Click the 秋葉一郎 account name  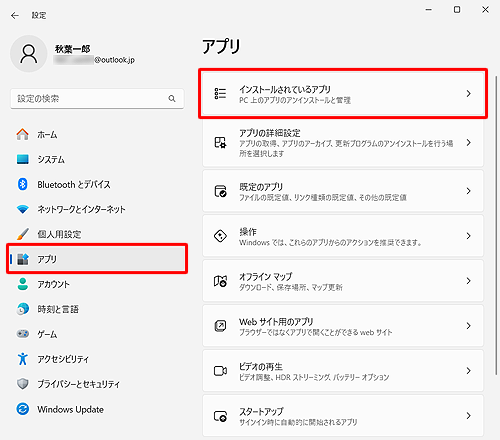[x=73, y=49]
